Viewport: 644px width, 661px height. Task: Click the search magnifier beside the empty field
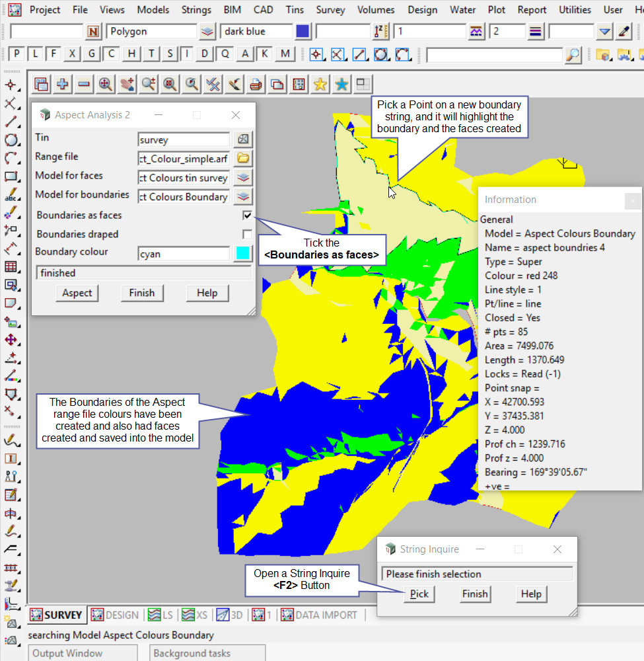[573, 55]
